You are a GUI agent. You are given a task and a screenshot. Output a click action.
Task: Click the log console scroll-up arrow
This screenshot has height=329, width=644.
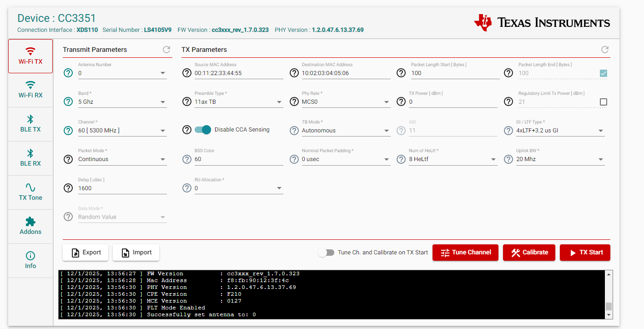point(609,274)
